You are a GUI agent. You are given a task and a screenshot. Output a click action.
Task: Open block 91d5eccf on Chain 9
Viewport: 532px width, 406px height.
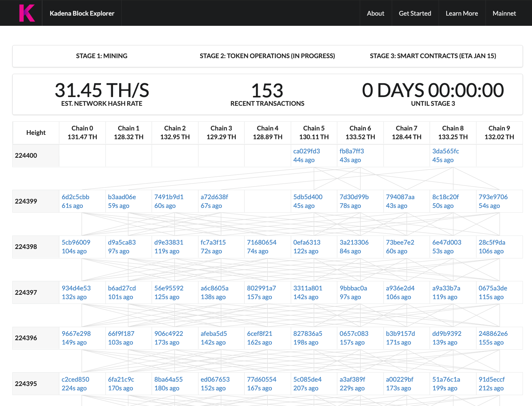click(492, 379)
